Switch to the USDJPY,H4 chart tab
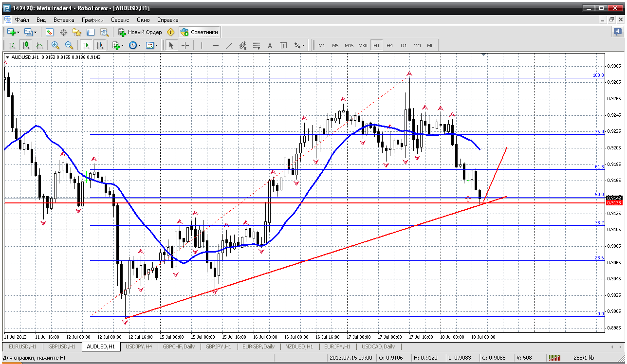The height and width of the screenshot is (364, 627). pos(139,346)
